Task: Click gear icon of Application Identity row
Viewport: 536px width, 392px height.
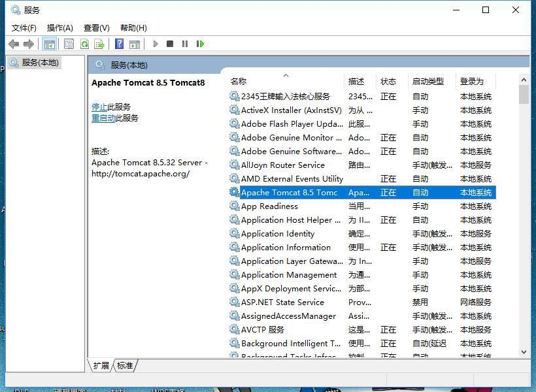Action: [234, 233]
